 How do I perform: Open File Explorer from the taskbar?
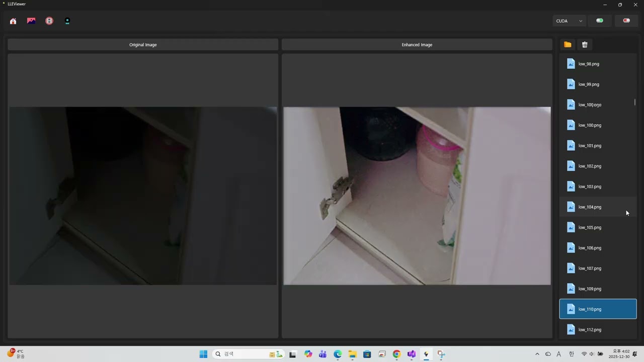pyautogui.click(x=353, y=354)
